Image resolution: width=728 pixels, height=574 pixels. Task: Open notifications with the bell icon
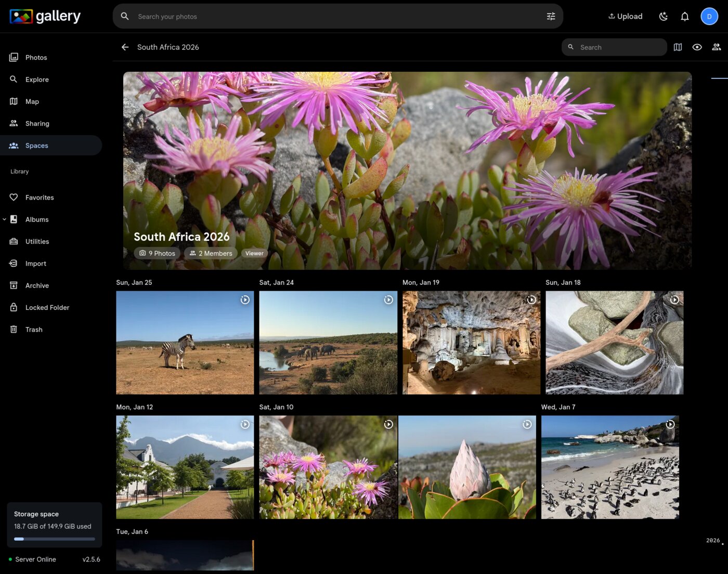coord(685,16)
